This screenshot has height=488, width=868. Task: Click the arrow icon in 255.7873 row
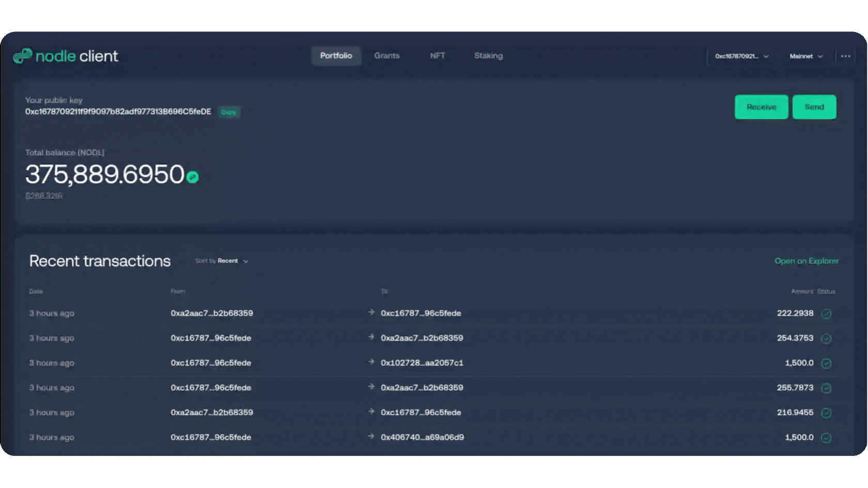click(x=371, y=386)
